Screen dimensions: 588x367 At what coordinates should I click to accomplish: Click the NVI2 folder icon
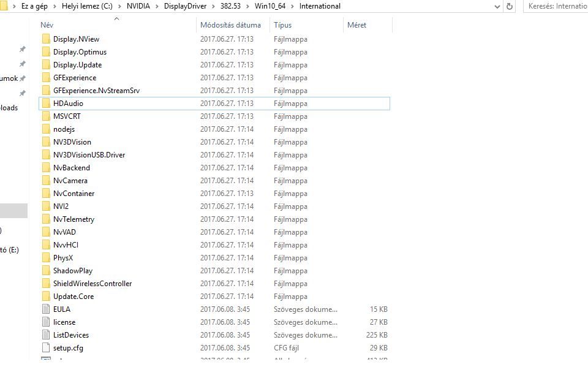(46, 206)
